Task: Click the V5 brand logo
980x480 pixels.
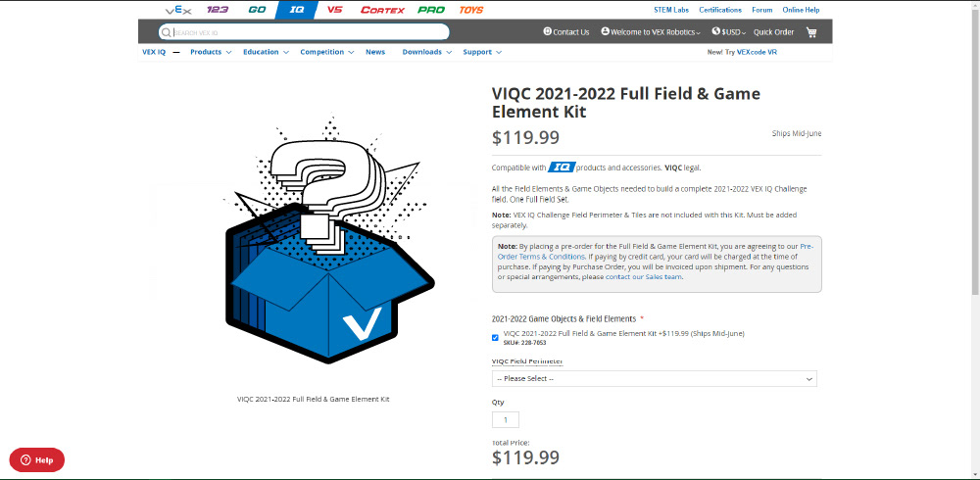Action: (x=335, y=10)
